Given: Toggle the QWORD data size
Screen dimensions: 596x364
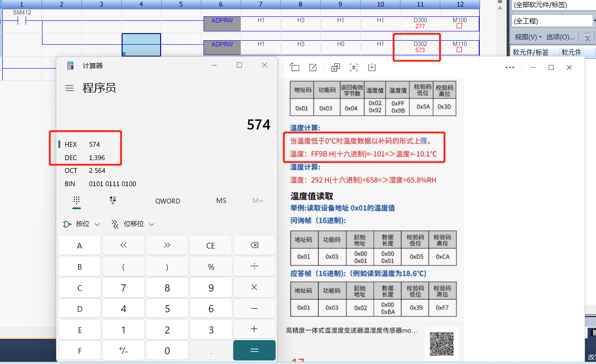Looking at the screenshot, I should click(x=167, y=201).
